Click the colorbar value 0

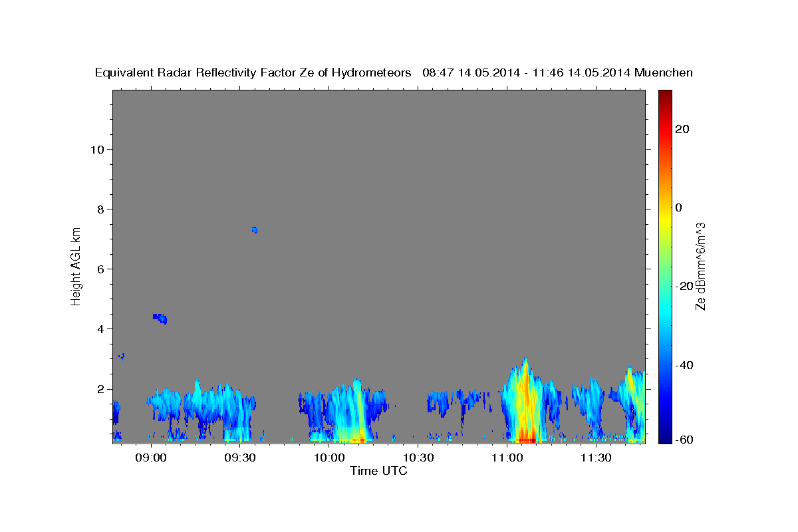tap(678, 207)
